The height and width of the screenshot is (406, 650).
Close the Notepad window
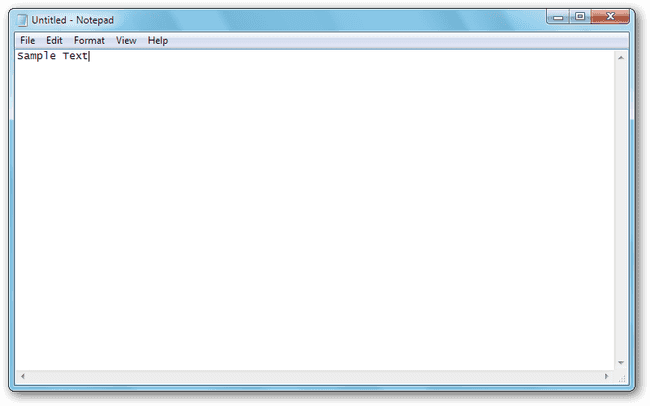pyautogui.click(x=610, y=17)
